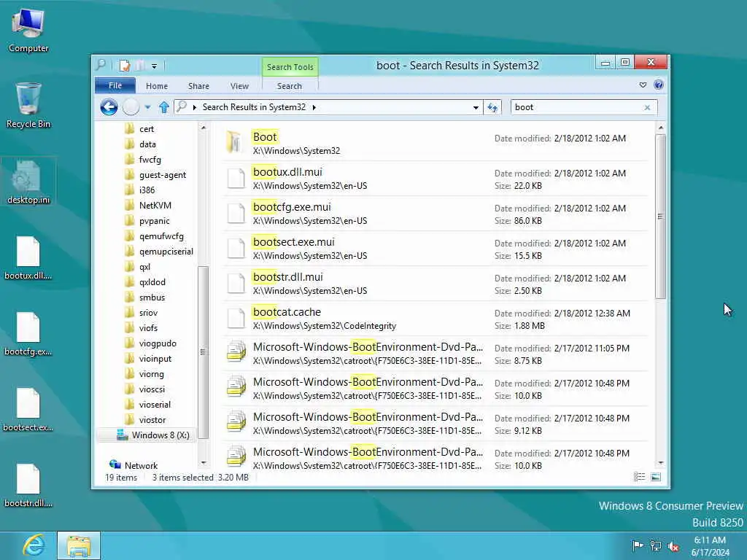Open the File menu
Viewport: 747px width, 560px height.
115,86
